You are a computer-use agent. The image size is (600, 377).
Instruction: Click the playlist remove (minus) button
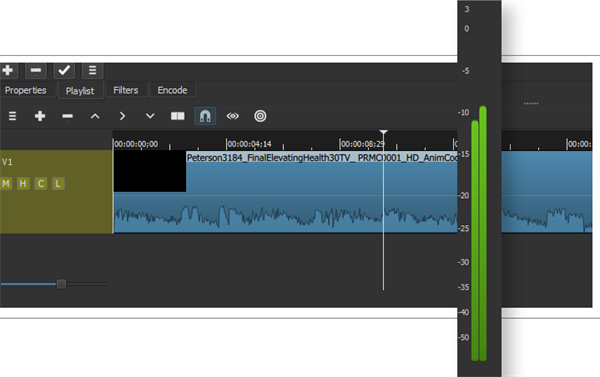click(36, 70)
